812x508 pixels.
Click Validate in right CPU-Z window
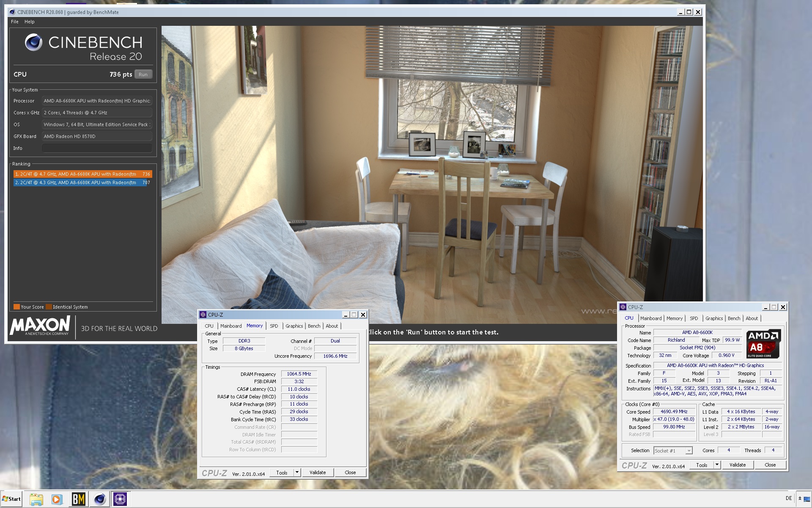coord(738,465)
